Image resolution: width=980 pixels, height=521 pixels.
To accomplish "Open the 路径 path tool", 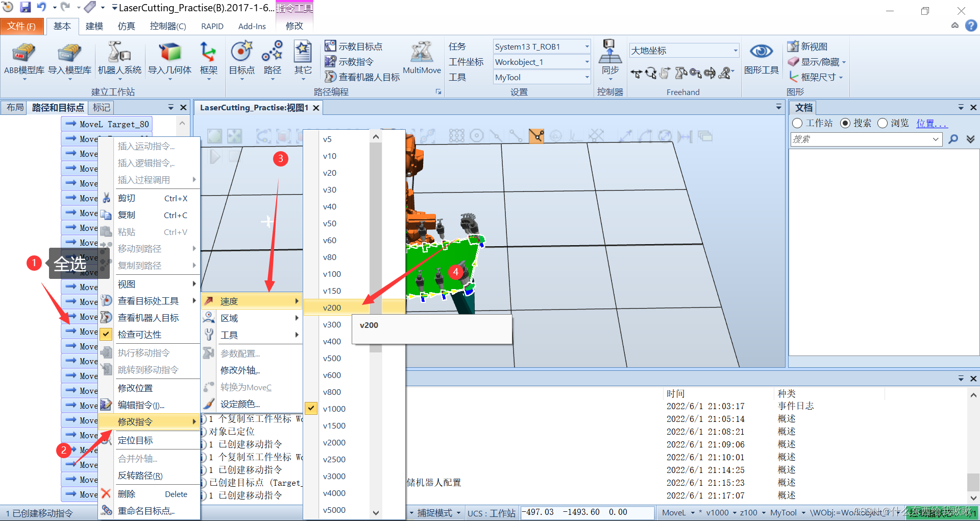I will [272, 60].
